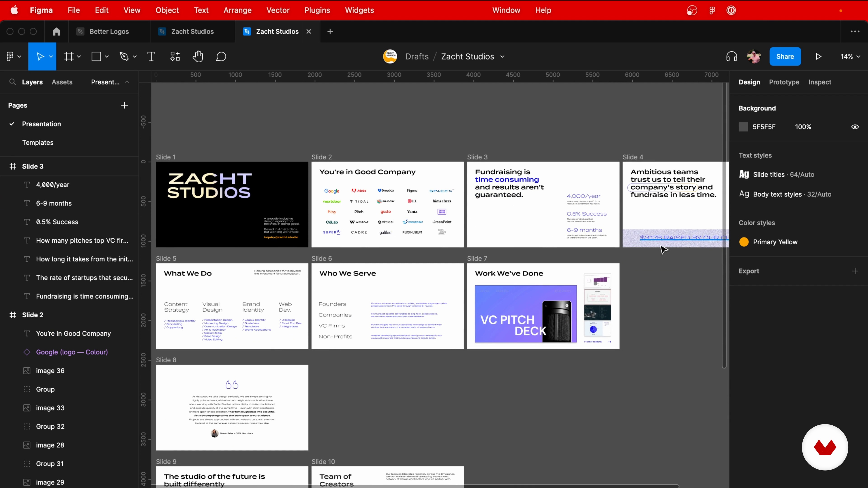The height and width of the screenshot is (488, 868).
Task: Select Slide 1 Zacht Studios cover
Action: tap(232, 204)
